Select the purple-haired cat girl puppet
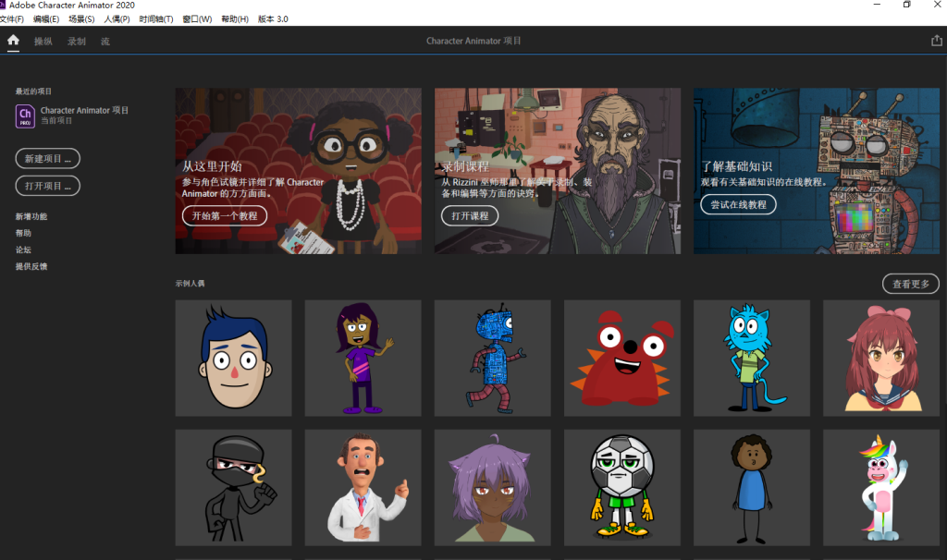947x560 pixels. pos(492,487)
